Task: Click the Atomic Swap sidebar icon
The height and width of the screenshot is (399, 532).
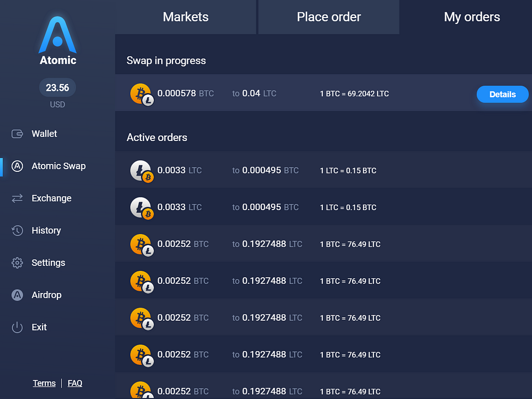Action: (x=17, y=166)
